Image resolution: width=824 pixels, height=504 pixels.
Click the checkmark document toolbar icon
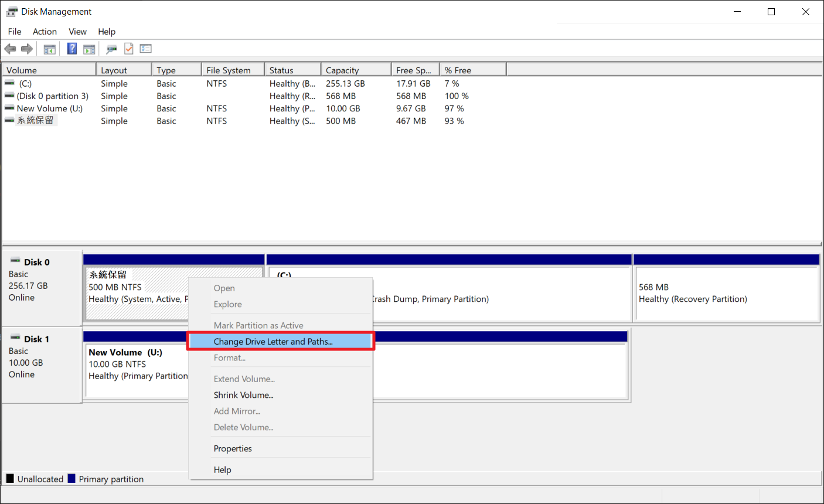tap(129, 49)
